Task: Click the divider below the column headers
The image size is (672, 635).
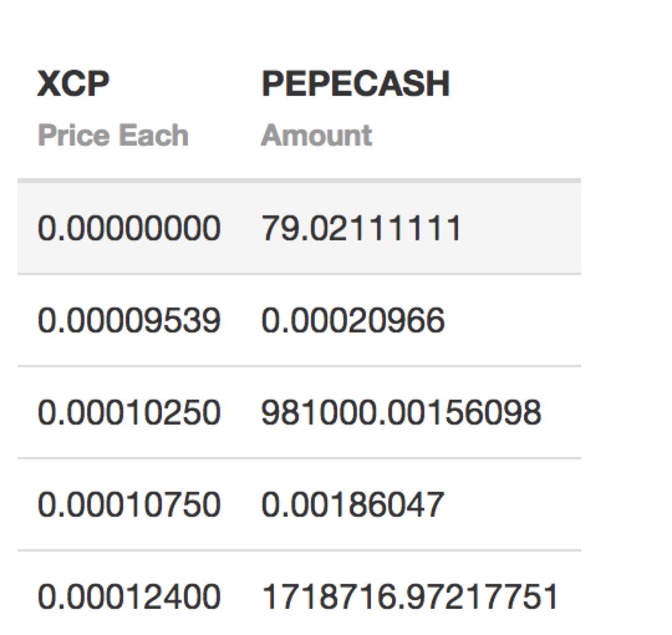Action: coord(299,181)
